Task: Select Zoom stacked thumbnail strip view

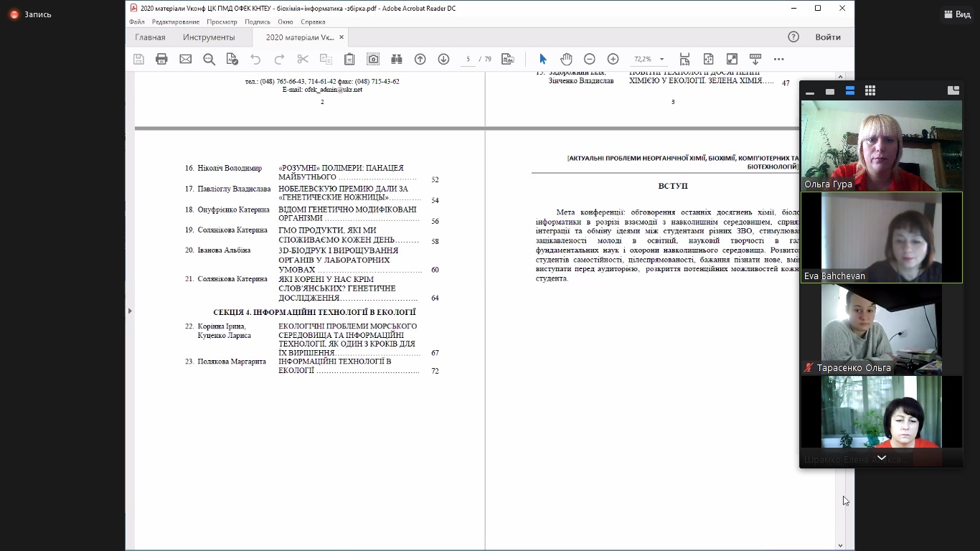Action: (x=850, y=90)
